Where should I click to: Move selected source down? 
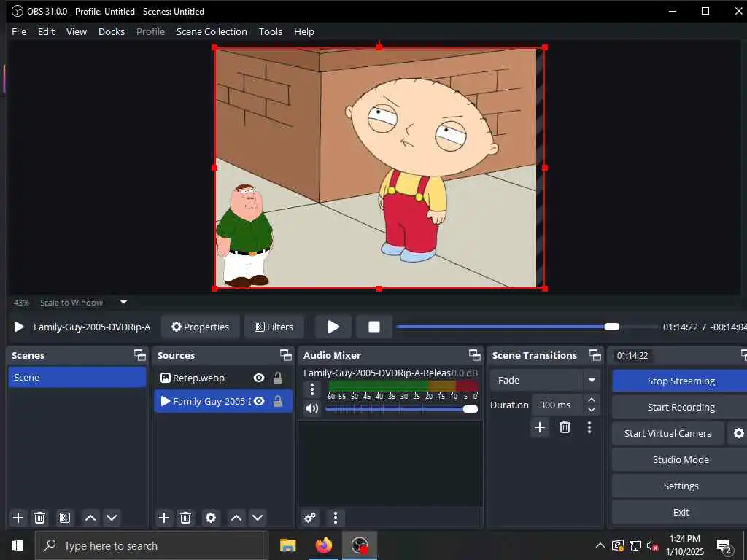click(x=258, y=518)
